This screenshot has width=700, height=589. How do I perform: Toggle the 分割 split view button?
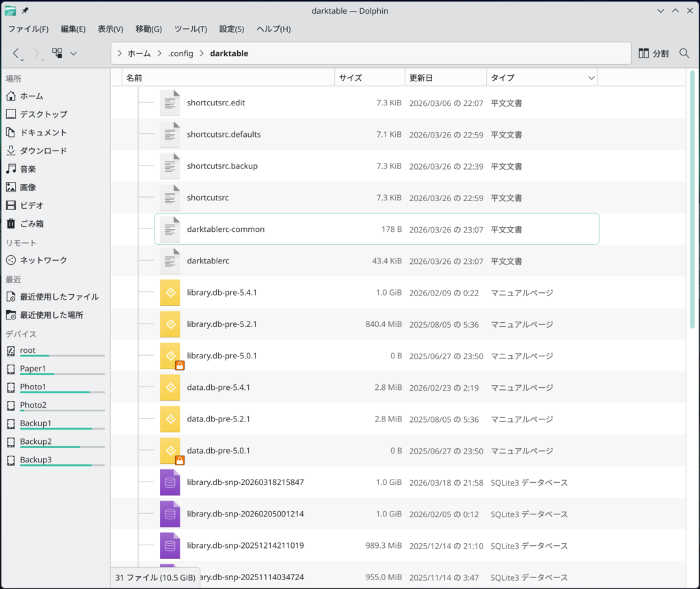click(654, 53)
